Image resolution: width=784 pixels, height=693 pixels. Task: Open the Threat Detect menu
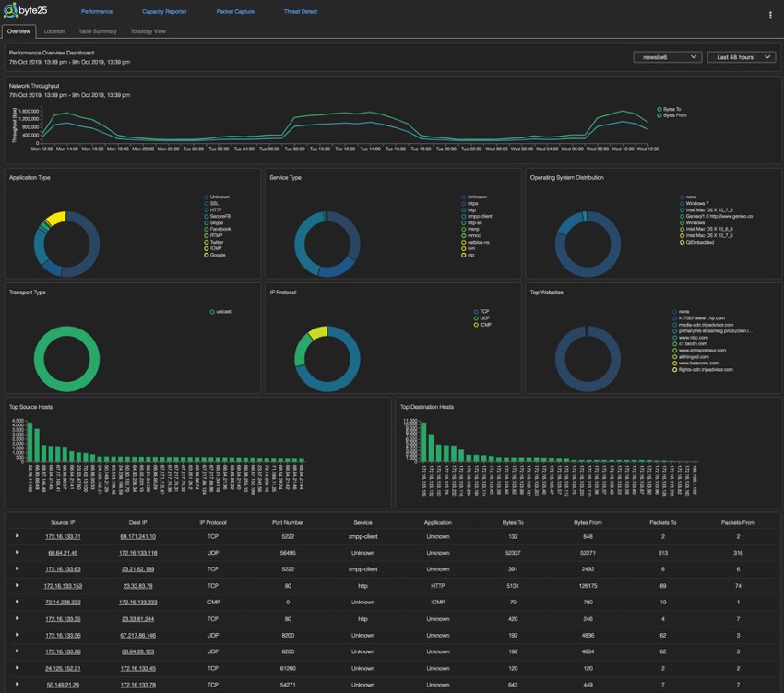(300, 12)
